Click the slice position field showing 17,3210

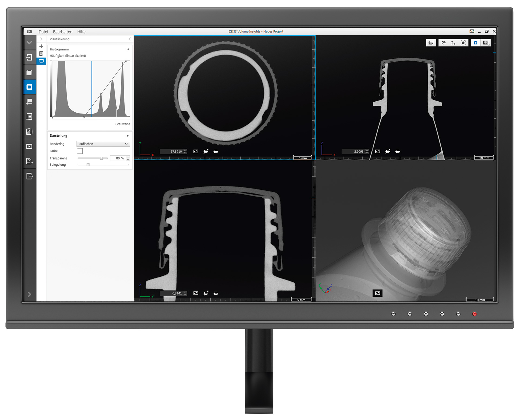[171, 152]
